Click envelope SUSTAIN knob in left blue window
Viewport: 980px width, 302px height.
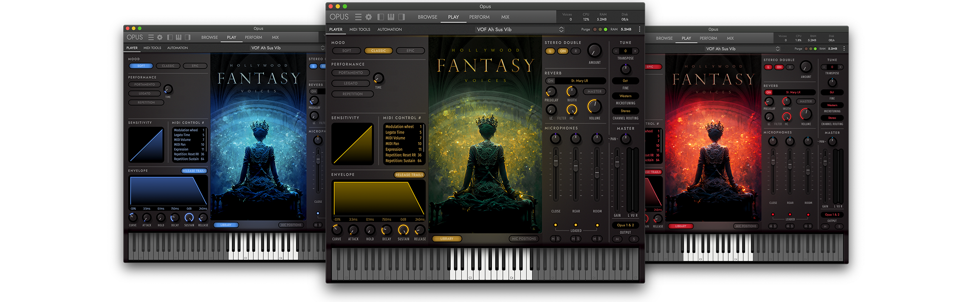pos(189,218)
